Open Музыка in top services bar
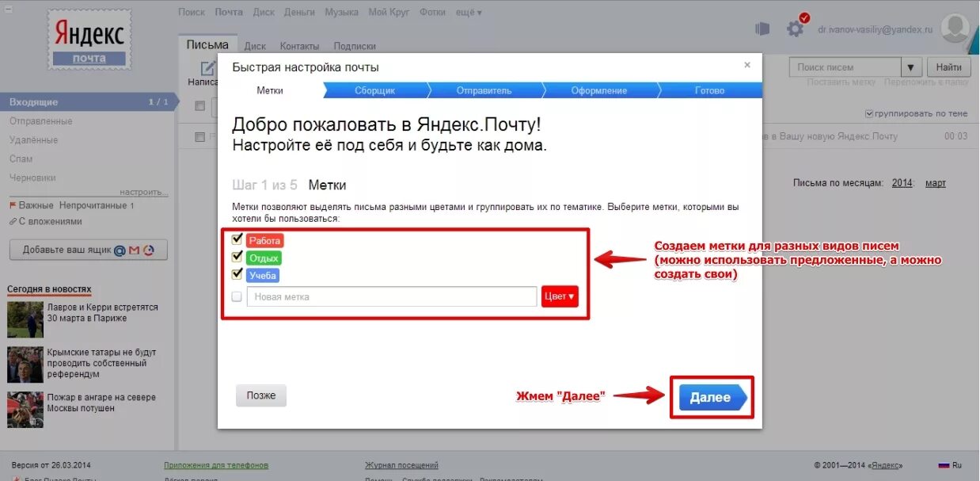980x481 pixels. [x=341, y=12]
